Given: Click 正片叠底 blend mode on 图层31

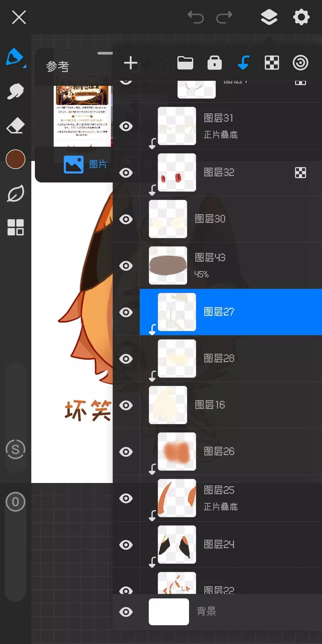Looking at the screenshot, I should [221, 135].
